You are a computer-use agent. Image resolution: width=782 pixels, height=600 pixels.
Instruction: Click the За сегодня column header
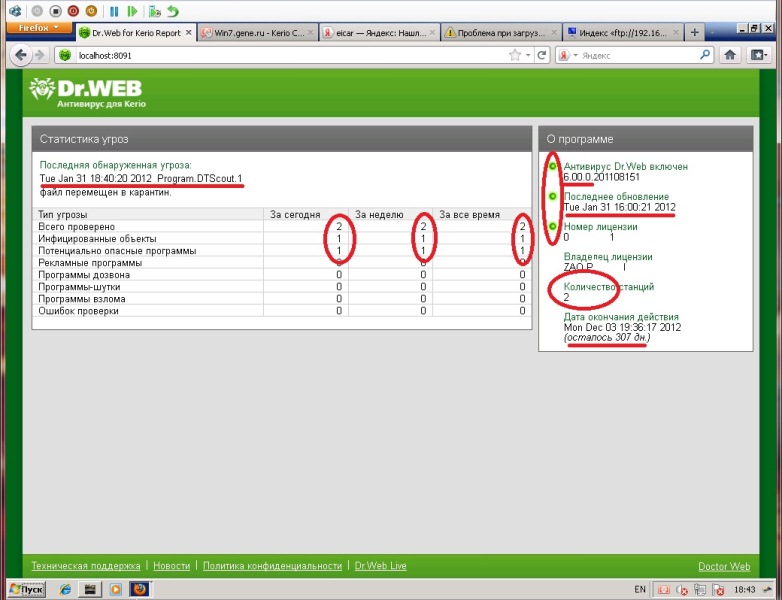(x=295, y=214)
